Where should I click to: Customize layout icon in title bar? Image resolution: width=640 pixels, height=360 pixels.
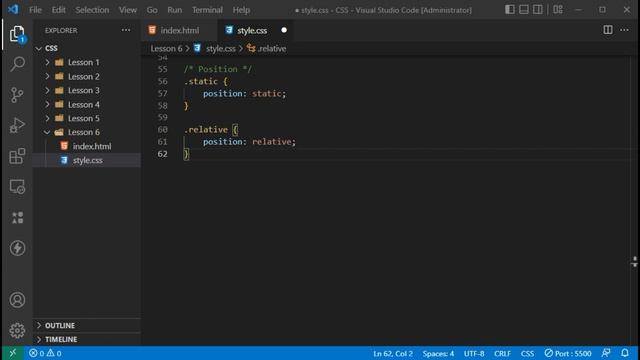[558, 9]
